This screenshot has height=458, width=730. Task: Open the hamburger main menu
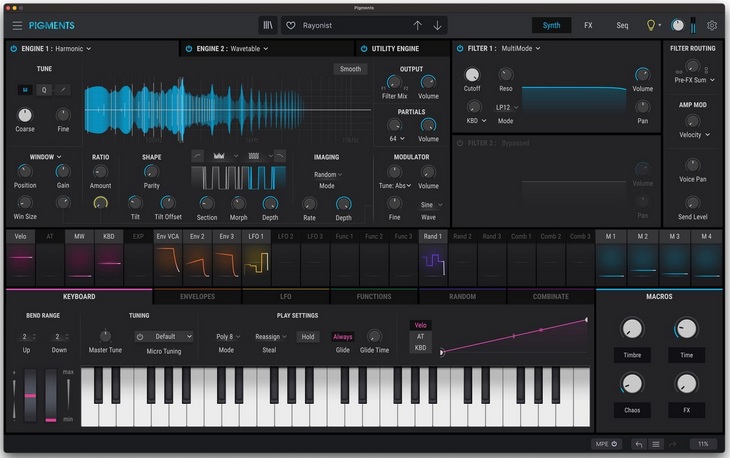pos(17,26)
